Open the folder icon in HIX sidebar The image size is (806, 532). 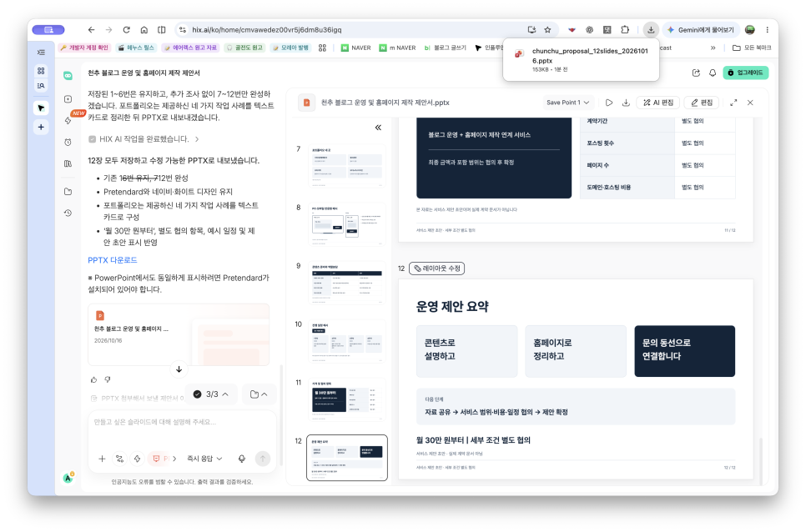(x=68, y=192)
